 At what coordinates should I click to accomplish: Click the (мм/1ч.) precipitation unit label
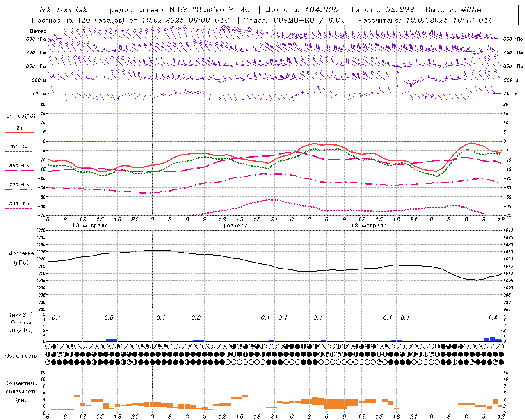point(21,330)
